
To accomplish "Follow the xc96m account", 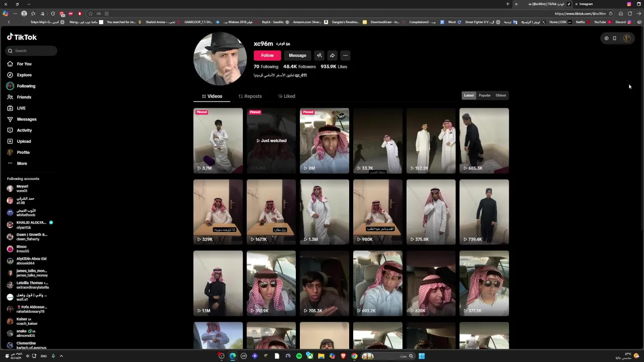I will pos(267,55).
